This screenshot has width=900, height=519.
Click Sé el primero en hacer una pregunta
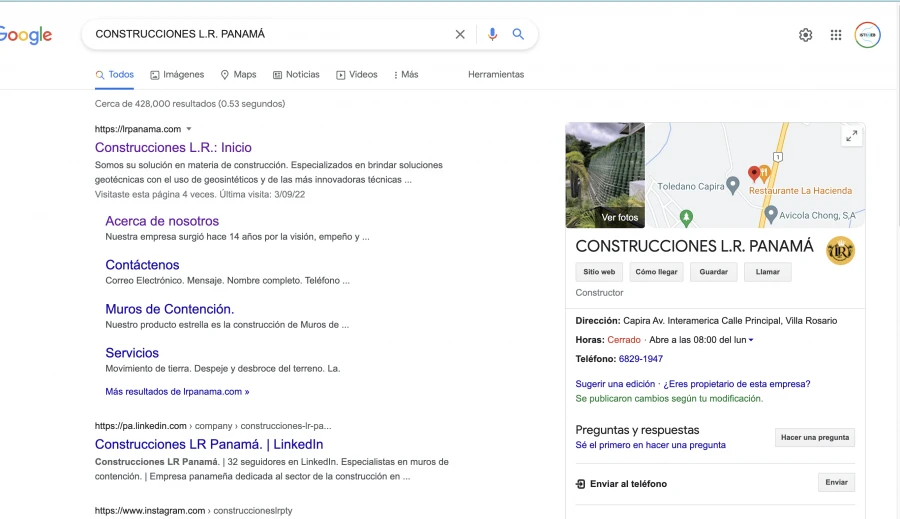[x=650, y=445]
